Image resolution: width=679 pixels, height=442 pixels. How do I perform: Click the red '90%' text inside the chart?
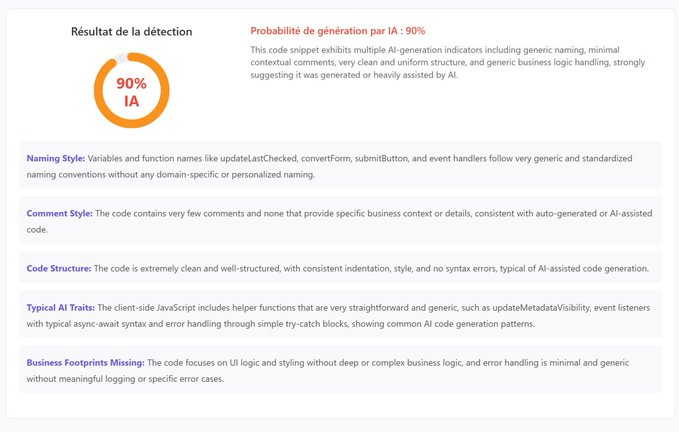coord(132,83)
